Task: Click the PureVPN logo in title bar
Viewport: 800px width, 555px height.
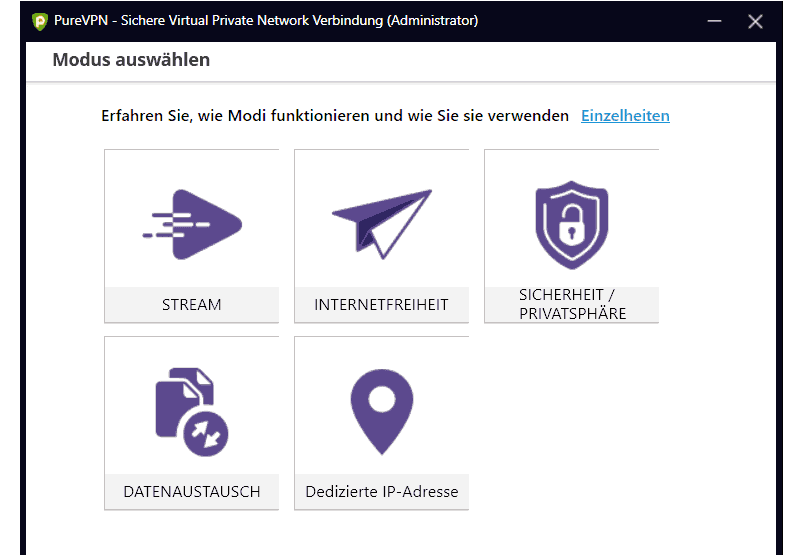Action: [40, 20]
